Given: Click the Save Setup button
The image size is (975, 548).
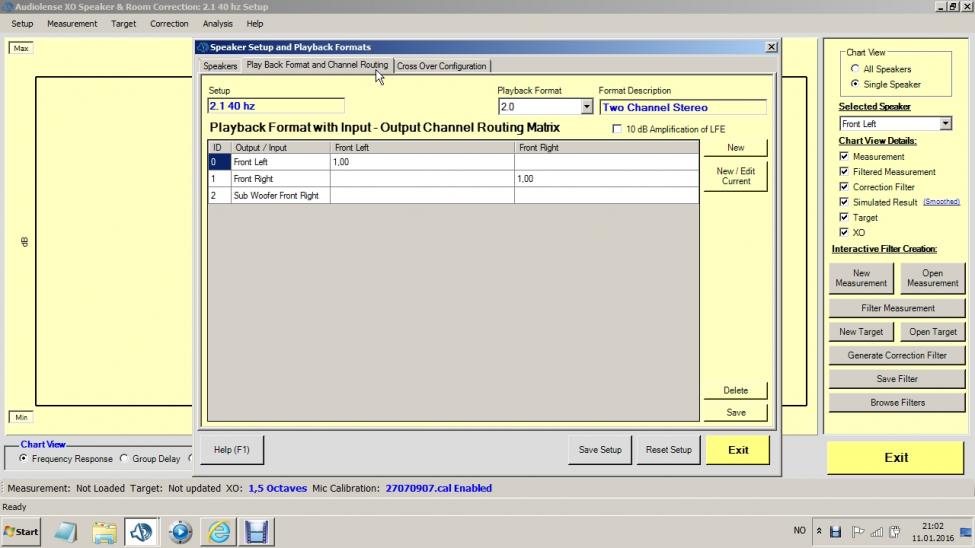Looking at the screenshot, I should 600,449.
